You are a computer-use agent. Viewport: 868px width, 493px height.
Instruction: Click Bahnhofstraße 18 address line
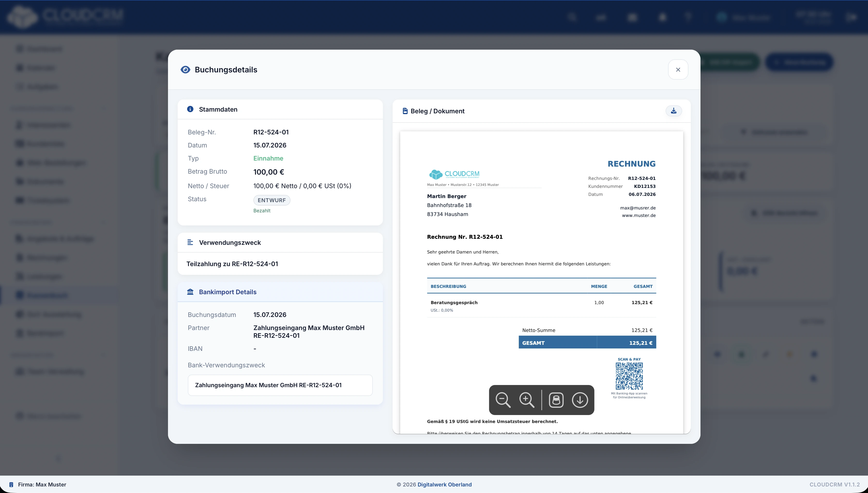click(x=449, y=205)
